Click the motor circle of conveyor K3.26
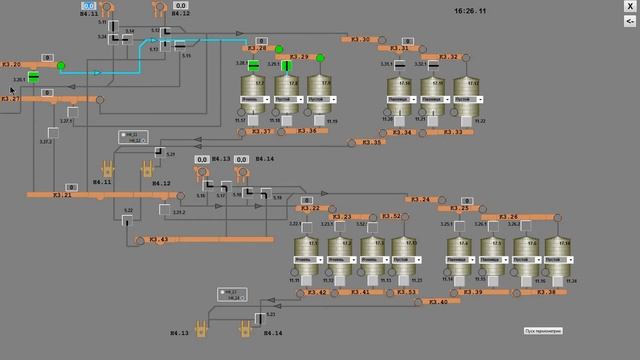The height and width of the screenshot is (360, 640). [558, 218]
